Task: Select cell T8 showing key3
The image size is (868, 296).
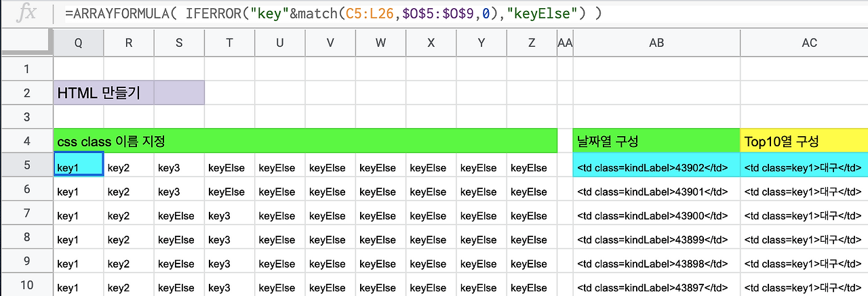Action: [x=230, y=237]
